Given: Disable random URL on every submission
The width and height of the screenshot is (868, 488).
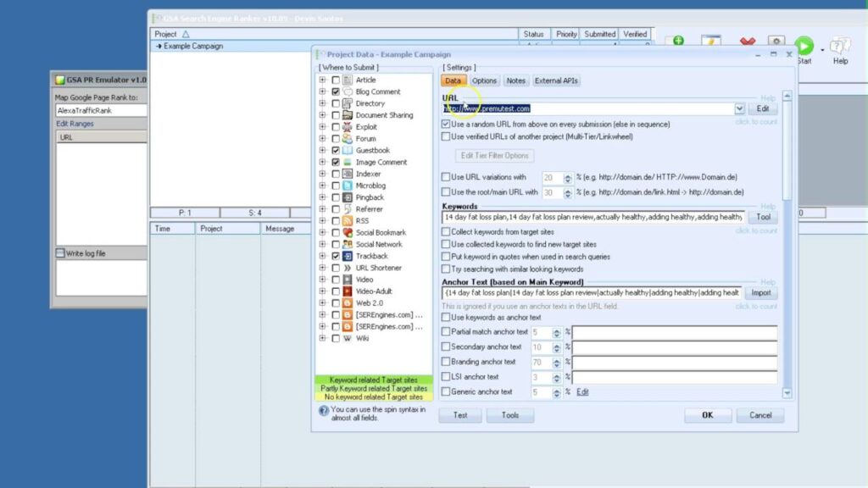Looking at the screenshot, I should tap(446, 124).
